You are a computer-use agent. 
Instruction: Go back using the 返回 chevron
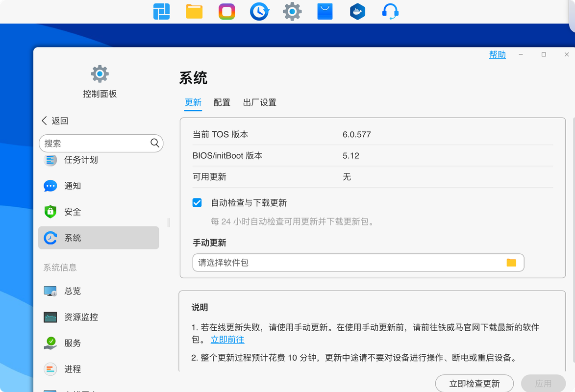45,121
